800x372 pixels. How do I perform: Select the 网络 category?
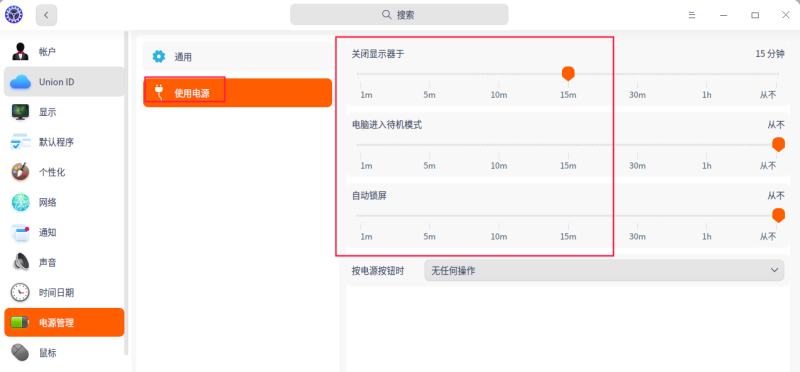pos(64,202)
